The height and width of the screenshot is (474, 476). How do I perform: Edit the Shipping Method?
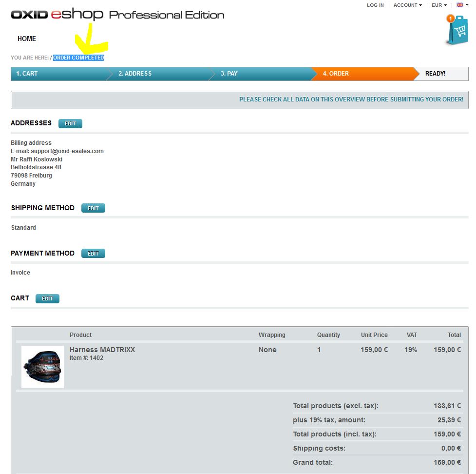[93, 208]
